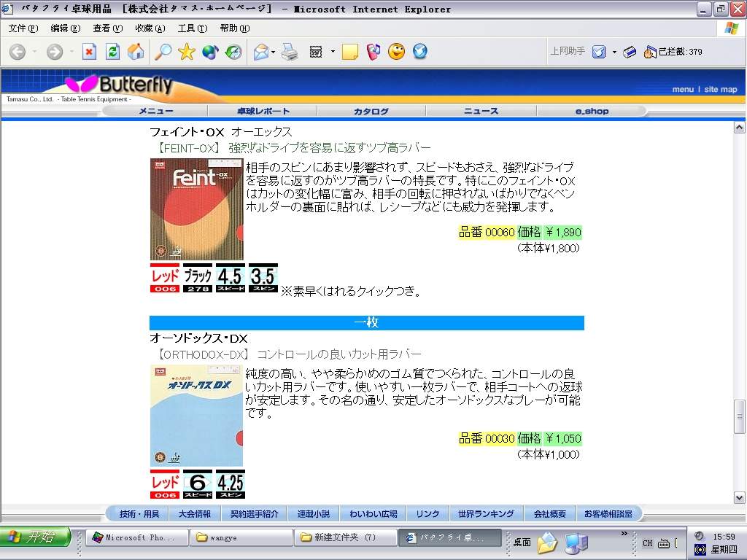Open the 卓球レポート navigation tab
This screenshot has height=560, width=747.
[263, 111]
